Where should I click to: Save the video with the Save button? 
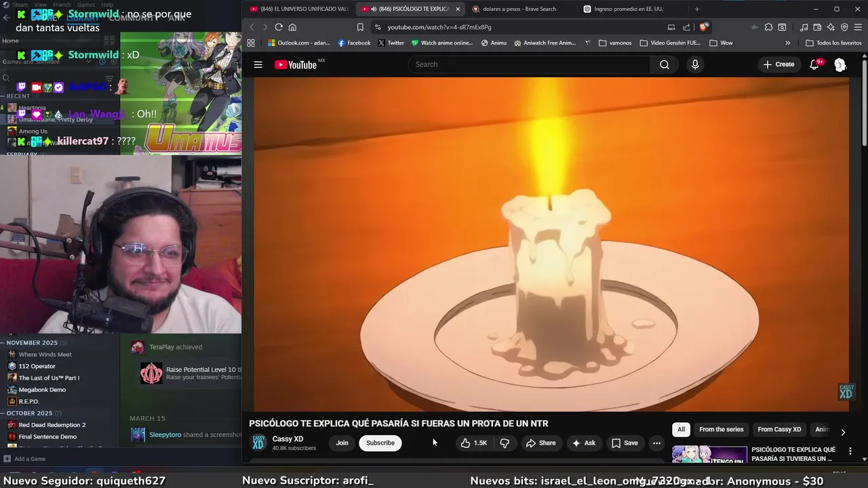(625, 443)
